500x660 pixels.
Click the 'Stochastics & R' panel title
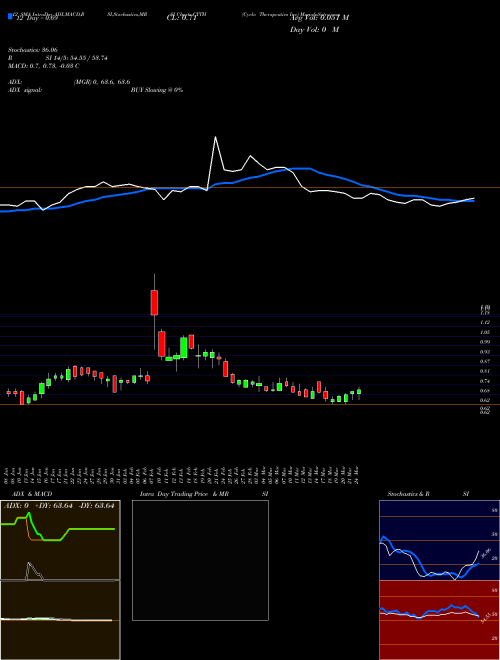click(409, 494)
